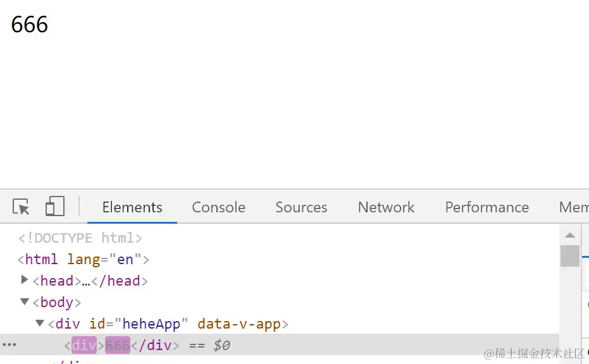Viewport: 589px width, 364px height.
Task: Open the Console tab
Action: [219, 207]
